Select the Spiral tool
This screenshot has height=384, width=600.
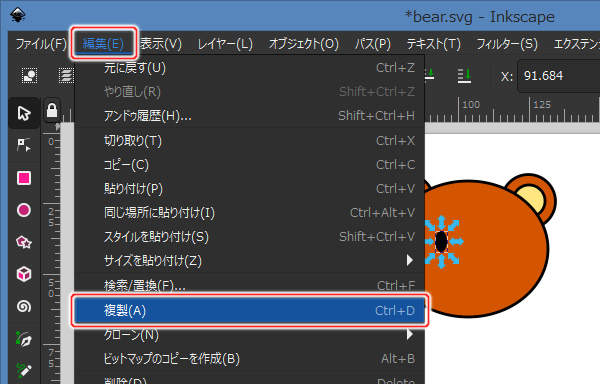point(24,306)
